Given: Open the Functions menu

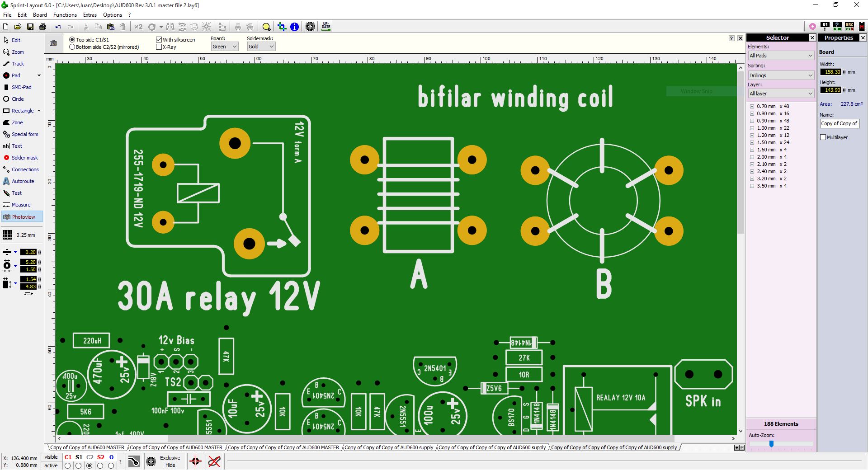Looking at the screenshot, I should click(x=65, y=15).
